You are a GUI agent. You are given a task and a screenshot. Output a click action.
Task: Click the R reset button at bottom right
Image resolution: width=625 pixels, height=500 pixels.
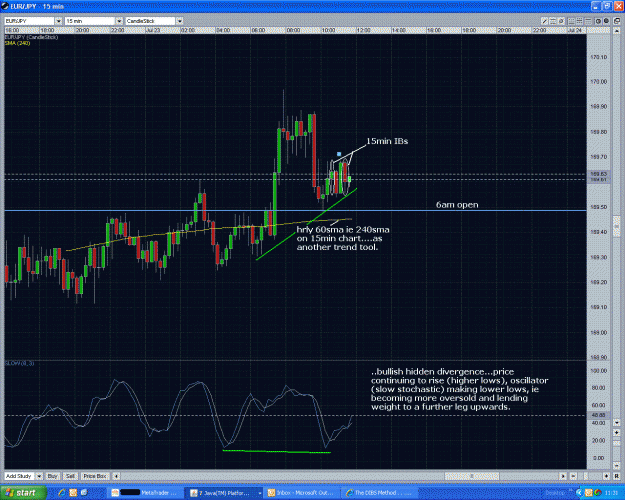pyautogui.click(x=617, y=476)
